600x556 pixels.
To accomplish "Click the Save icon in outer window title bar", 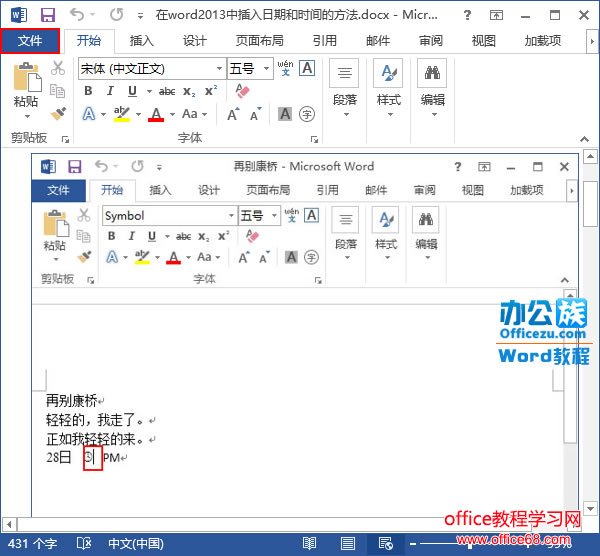I will click(48, 15).
